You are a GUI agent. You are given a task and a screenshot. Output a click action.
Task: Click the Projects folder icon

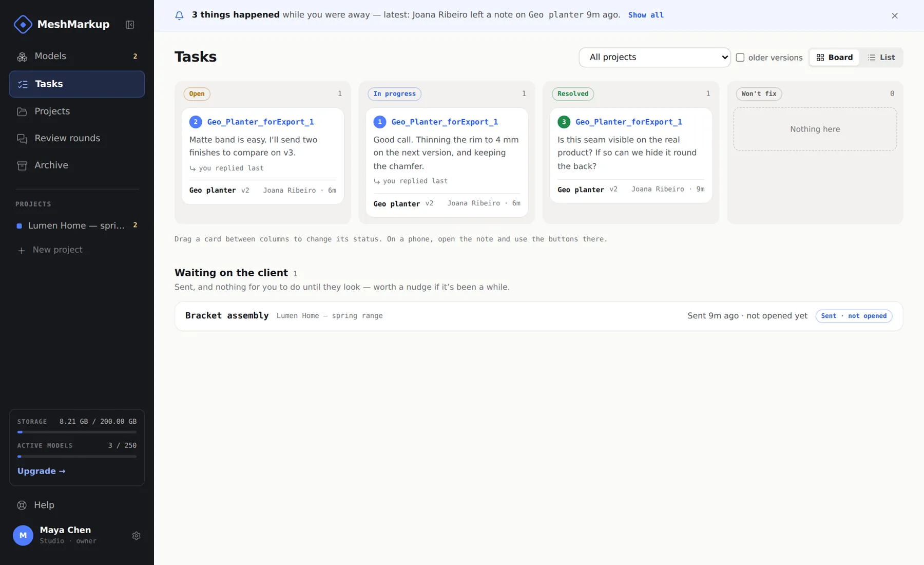22,111
